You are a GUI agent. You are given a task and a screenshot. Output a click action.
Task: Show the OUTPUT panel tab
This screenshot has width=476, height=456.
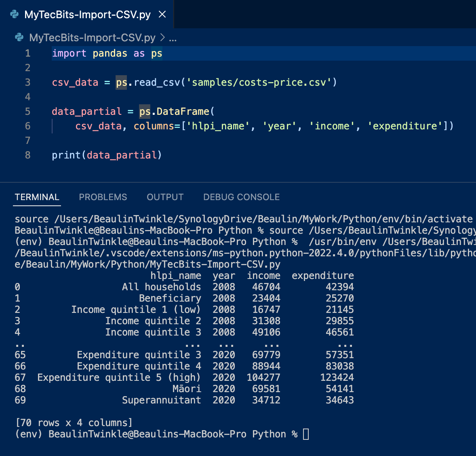pos(165,197)
